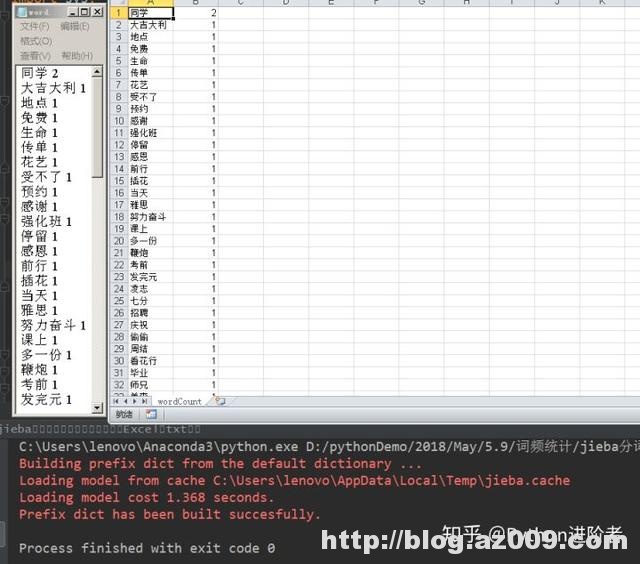Click row header 20 in Excel
Image resolution: width=640 pixels, height=564 pixels.
pos(119,241)
